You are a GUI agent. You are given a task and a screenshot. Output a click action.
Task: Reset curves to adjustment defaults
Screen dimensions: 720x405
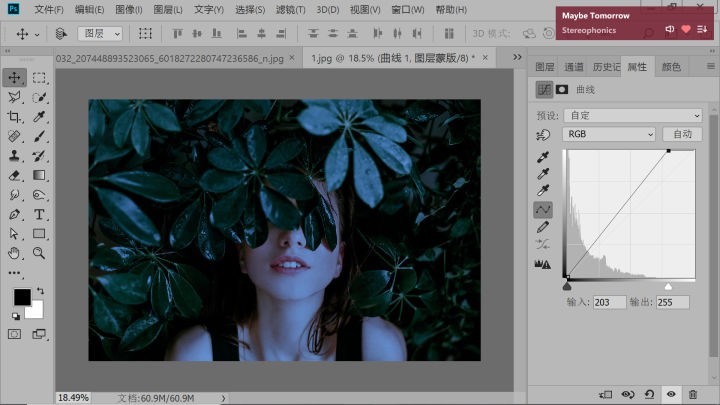650,395
